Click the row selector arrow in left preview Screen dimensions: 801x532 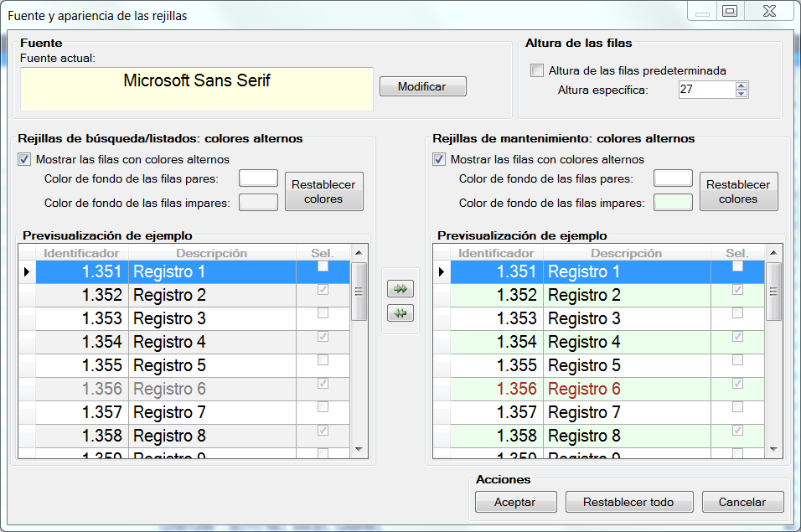click(26, 271)
